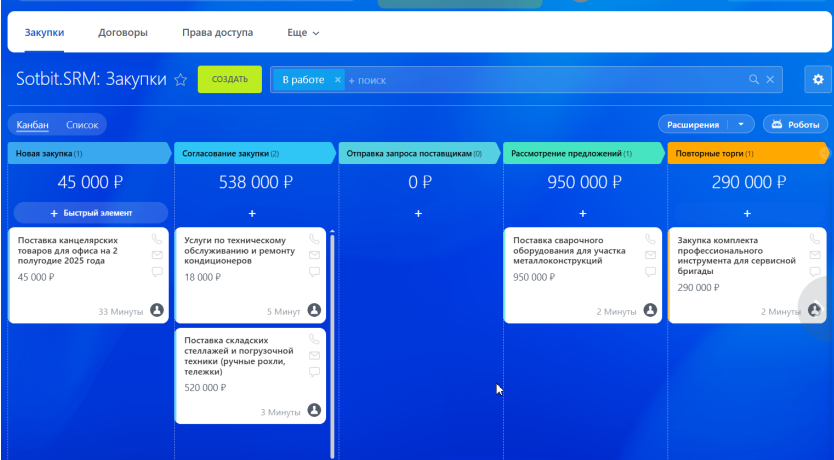Expand the 'Еще' menu
834x460 pixels.
pyautogui.click(x=303, y=33)
